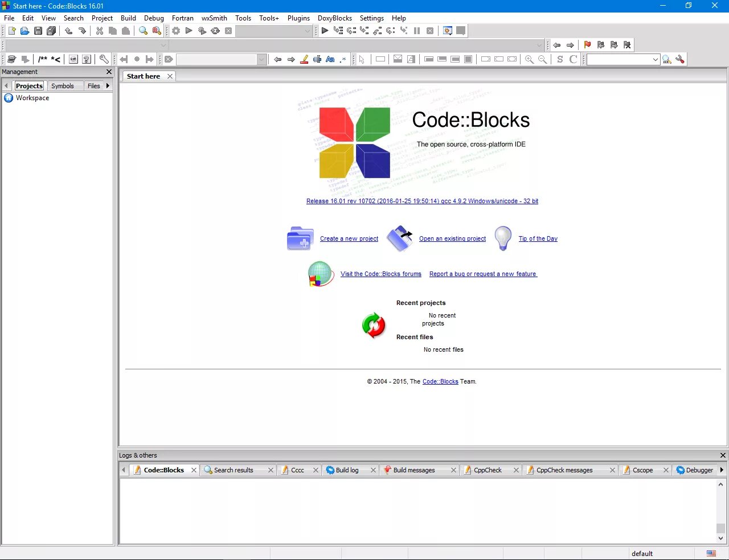Click the Redo arrow icon
Image resolution: width=729 pixels, height=560 pixels.
click(82, 31)
